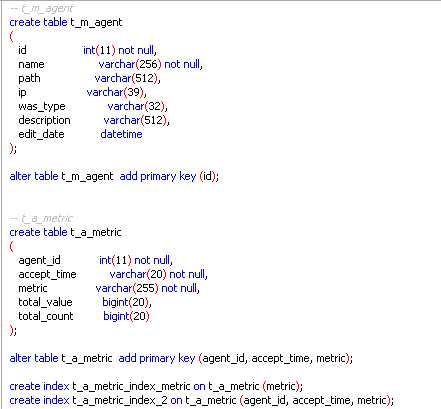Click 'varchar(512),' on the description row
This screenshot has height=409, width=441.
[136, 120]
